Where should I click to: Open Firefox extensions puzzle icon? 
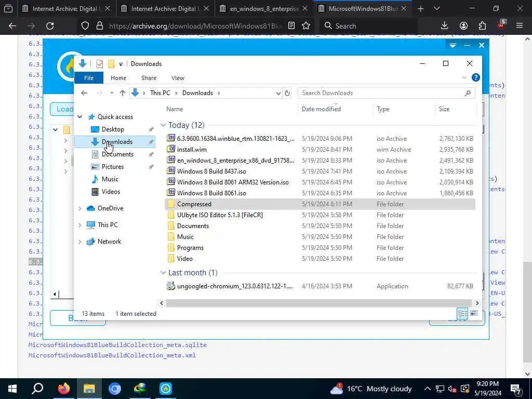[x=482, y=26]
